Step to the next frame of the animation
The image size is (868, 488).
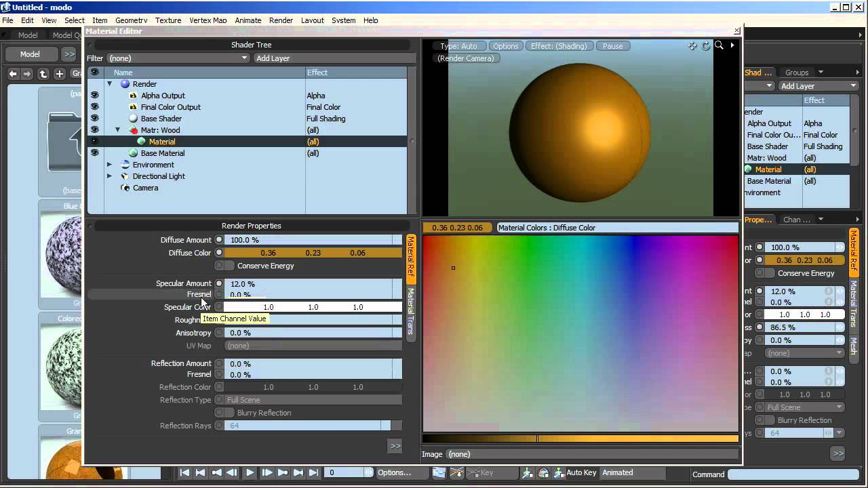point(267,472)
